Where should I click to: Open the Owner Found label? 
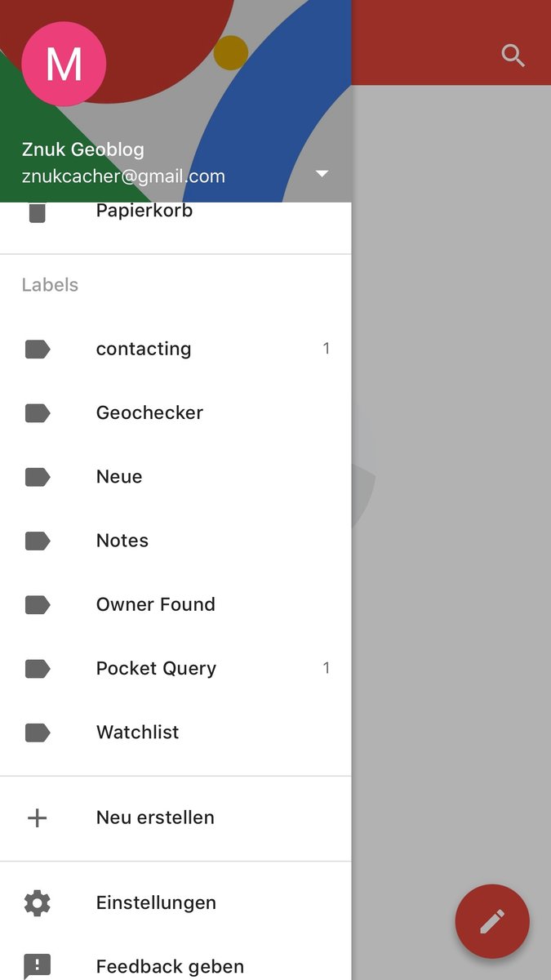176,604
